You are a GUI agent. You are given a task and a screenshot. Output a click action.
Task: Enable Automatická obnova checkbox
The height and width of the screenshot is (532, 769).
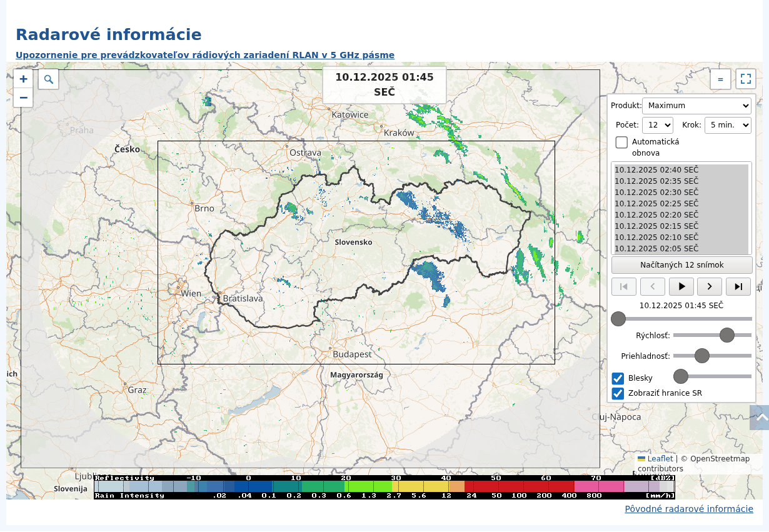pyautogui.click(x=621, y=142)
